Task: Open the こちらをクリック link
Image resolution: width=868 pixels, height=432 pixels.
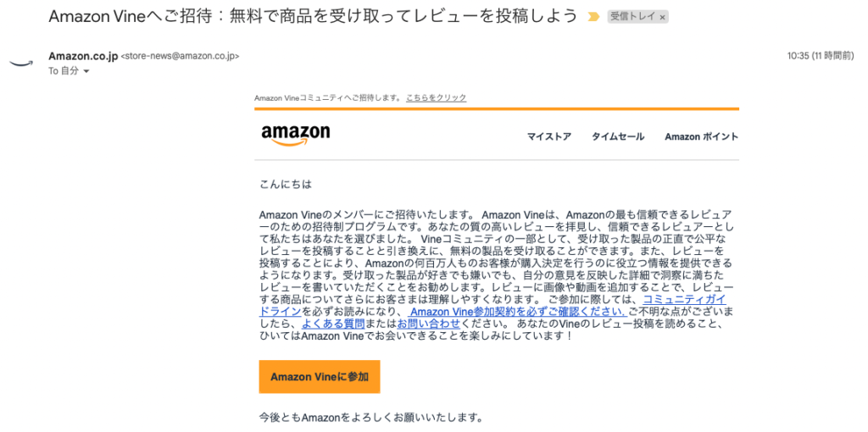Action: 436,97
